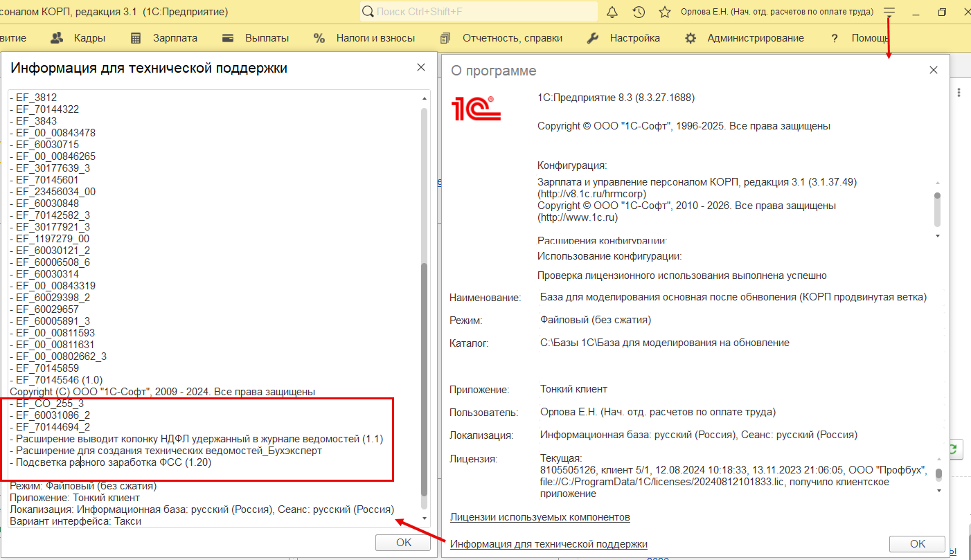Click the up arrow of the Конфигурация scrollbar
Screen dimensions: 971x560
click(938, 182)
